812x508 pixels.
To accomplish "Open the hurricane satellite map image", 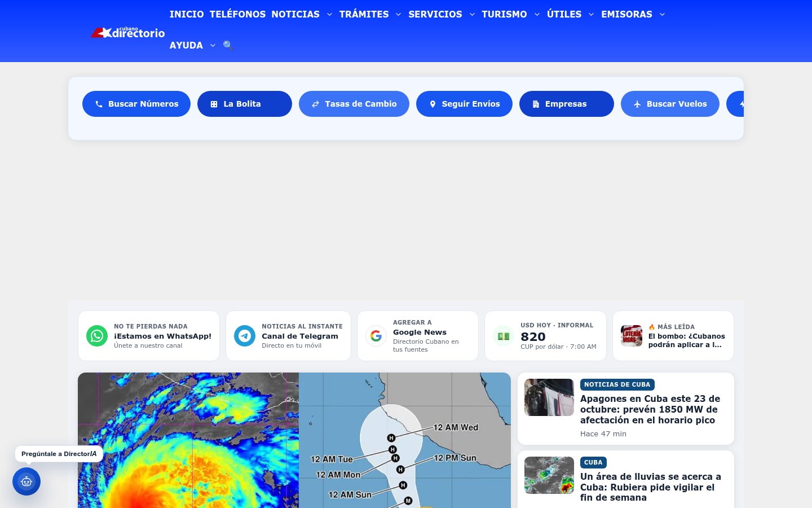I will tap(294, 440).
